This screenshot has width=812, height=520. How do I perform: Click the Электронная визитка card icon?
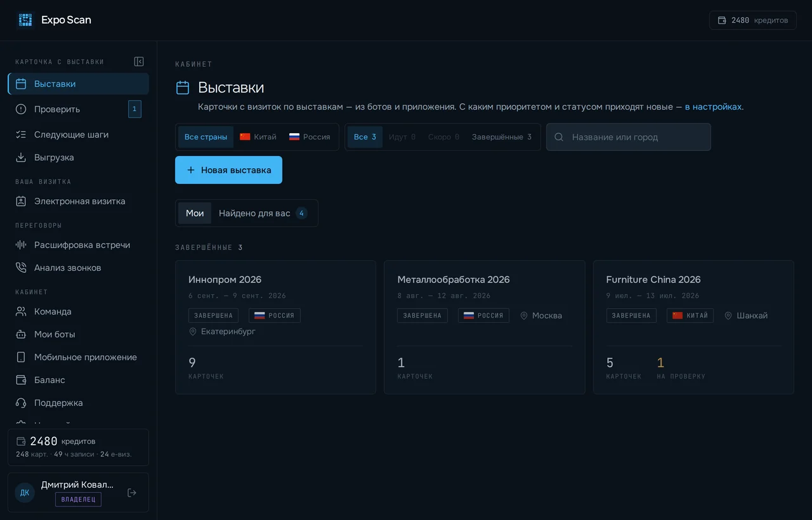[21, 201]
